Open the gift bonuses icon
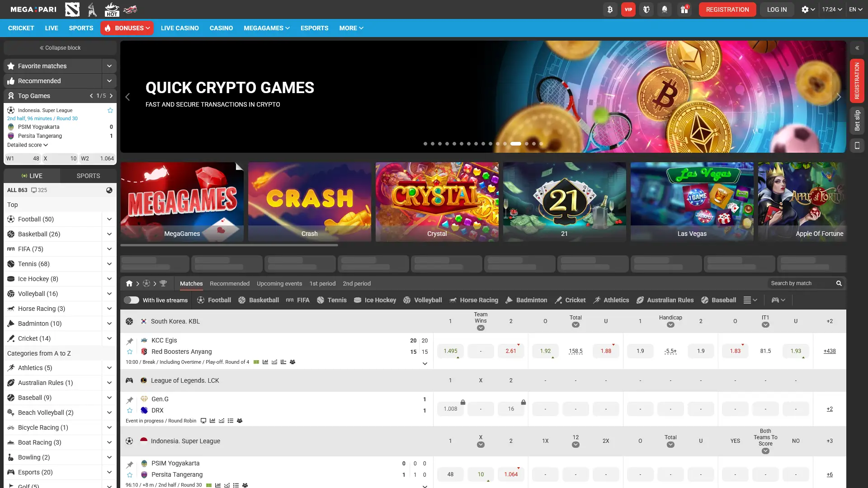Screen dimensions: 868x488 [x=684, y=9]
